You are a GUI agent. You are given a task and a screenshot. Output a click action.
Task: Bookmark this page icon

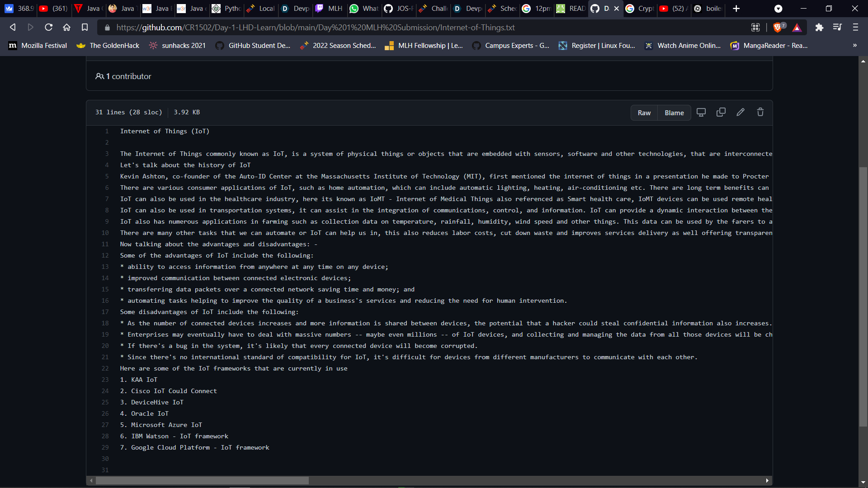pyautogui.click(x=85, y=28)
